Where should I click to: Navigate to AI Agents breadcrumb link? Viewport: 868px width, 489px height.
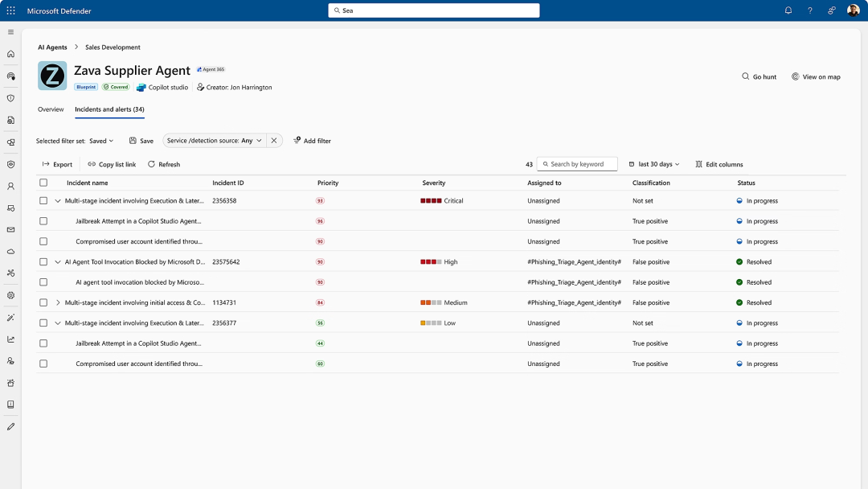52,47
